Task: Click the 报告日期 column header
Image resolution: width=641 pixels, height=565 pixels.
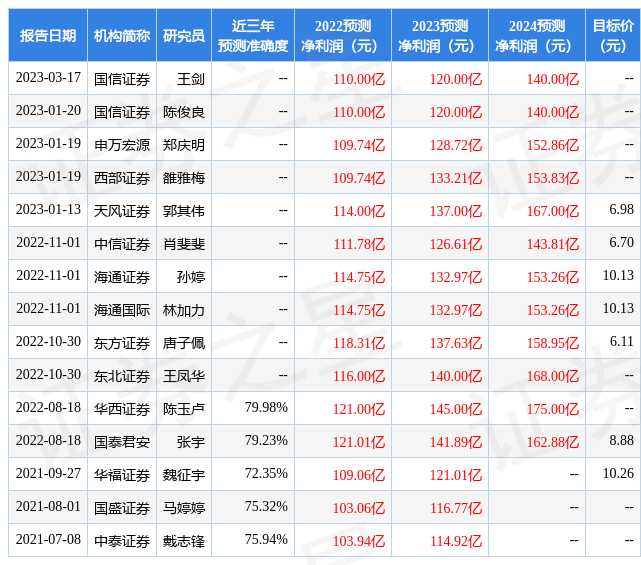Action: 48,35
